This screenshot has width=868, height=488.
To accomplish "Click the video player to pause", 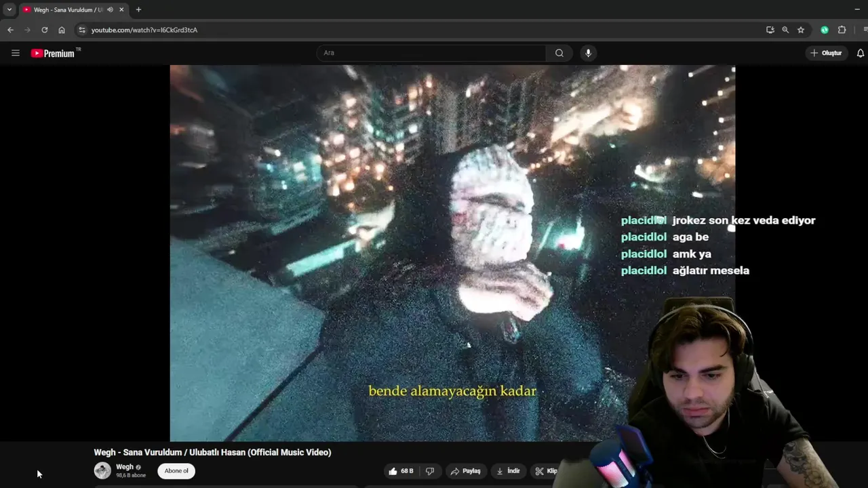I will click(x=452, y=253).
